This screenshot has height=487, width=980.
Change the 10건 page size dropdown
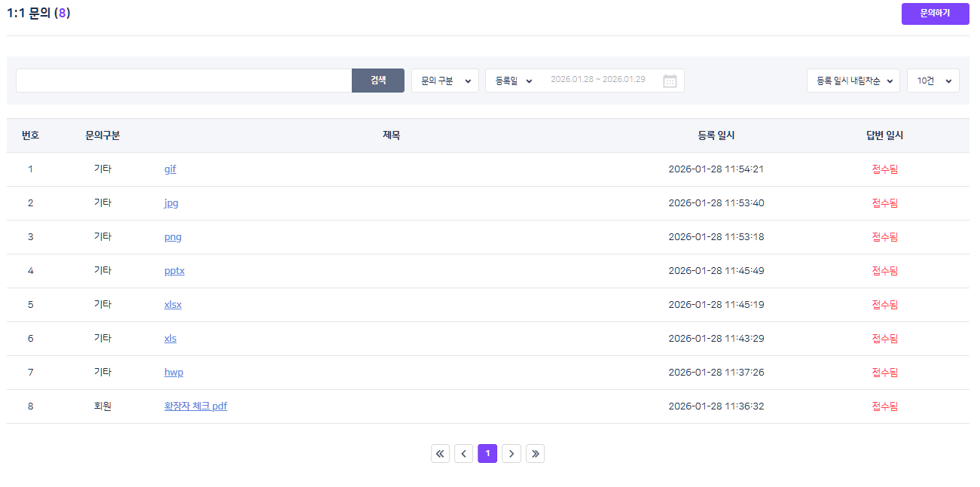933,81
